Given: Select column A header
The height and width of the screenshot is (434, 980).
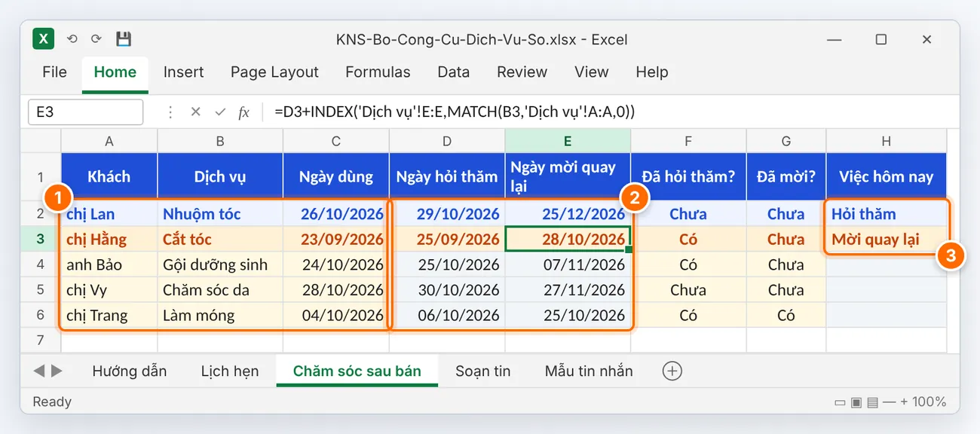Looking at the screenshot, I should coord(109,141).
